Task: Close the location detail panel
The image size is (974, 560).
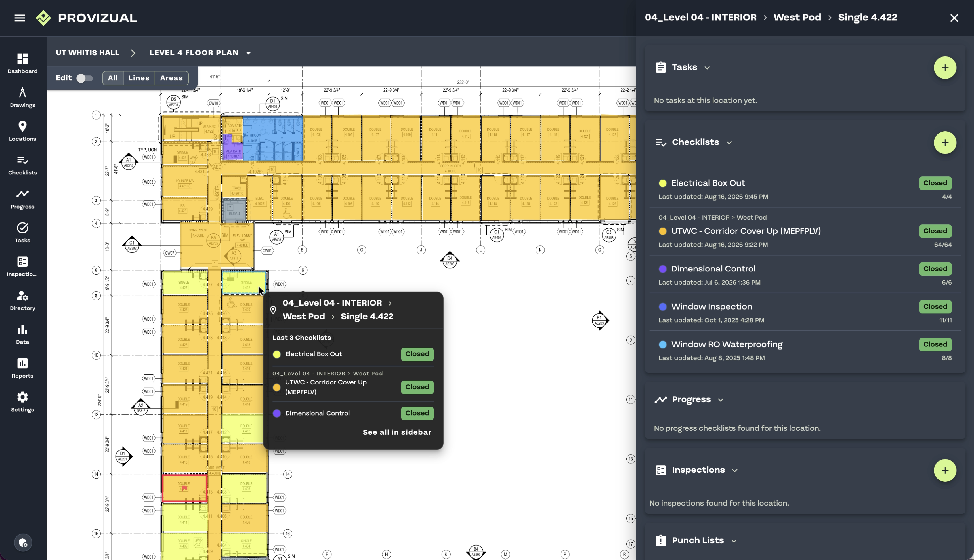Action: point(954,18)
